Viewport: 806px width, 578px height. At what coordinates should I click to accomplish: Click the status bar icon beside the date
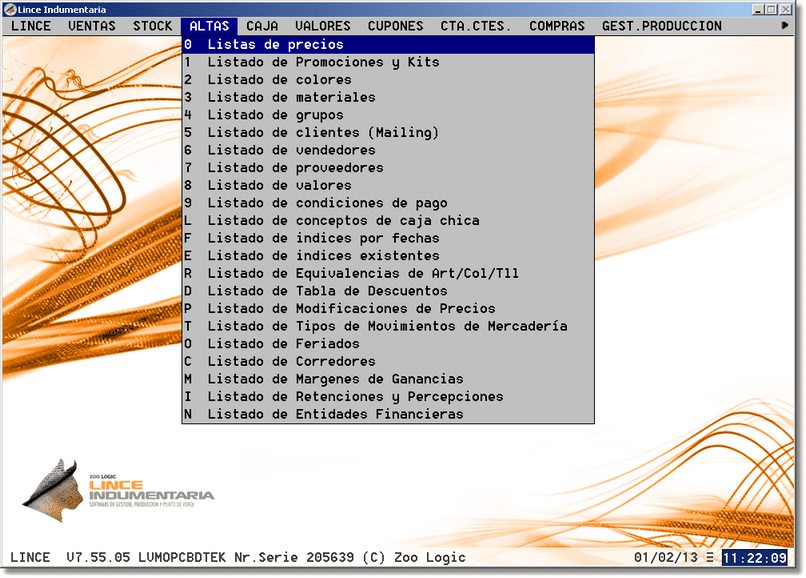[x=710, y=557]
